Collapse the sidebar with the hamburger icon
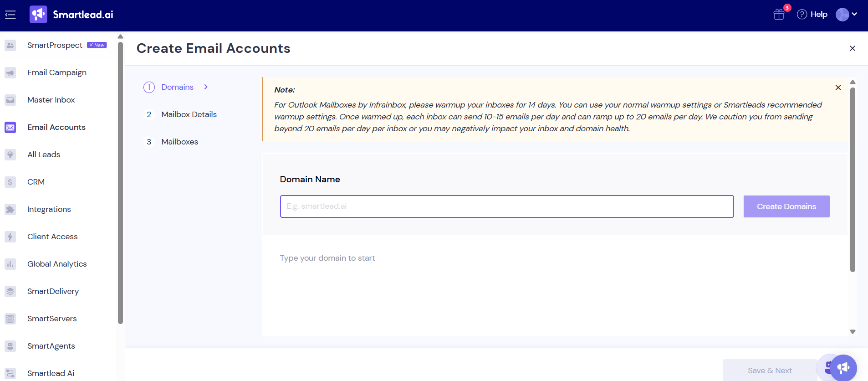The image size is (868, 381). (x=10, y=15)
